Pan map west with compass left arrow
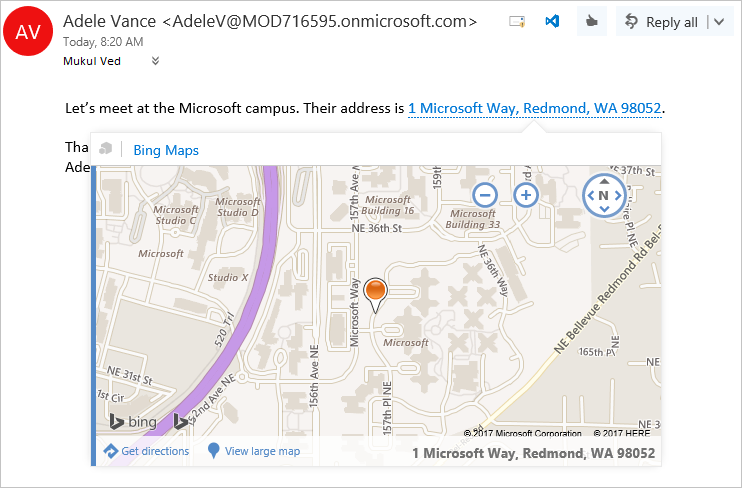 tap(591, 195)
